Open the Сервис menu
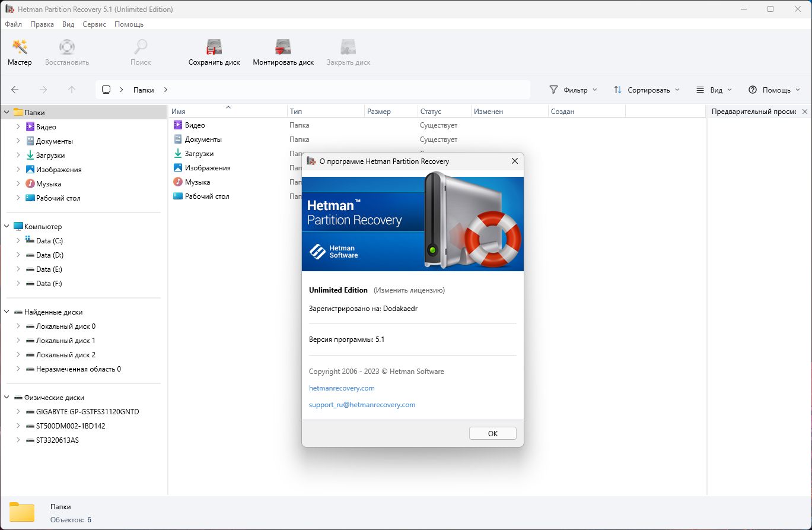812x530 pixels. (94, 24)
